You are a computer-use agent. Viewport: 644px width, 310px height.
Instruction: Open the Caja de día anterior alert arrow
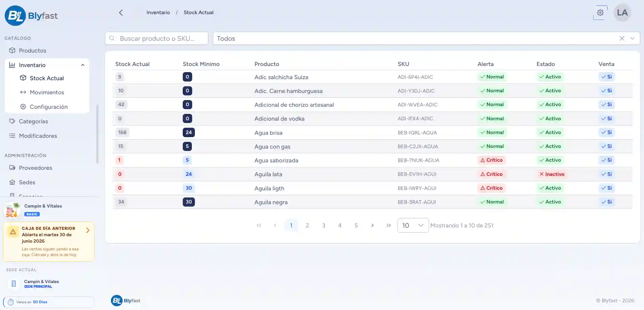point(88,230)
